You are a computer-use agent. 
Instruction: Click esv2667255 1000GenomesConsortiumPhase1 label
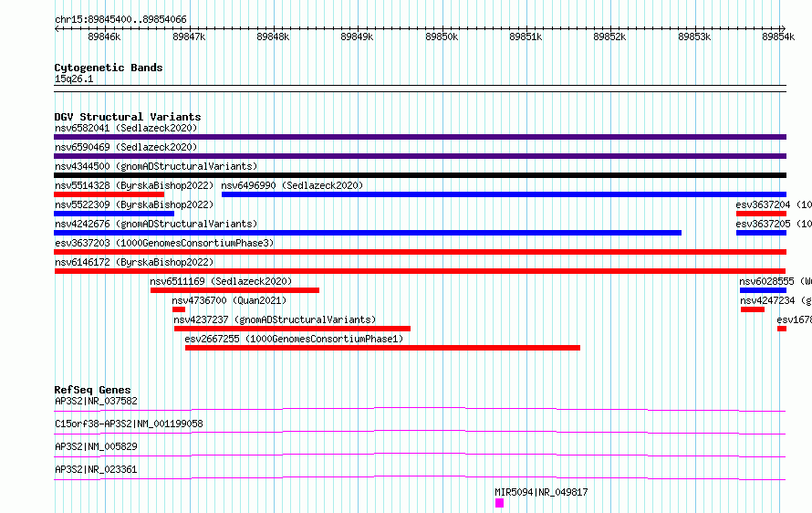pos(294,339)
